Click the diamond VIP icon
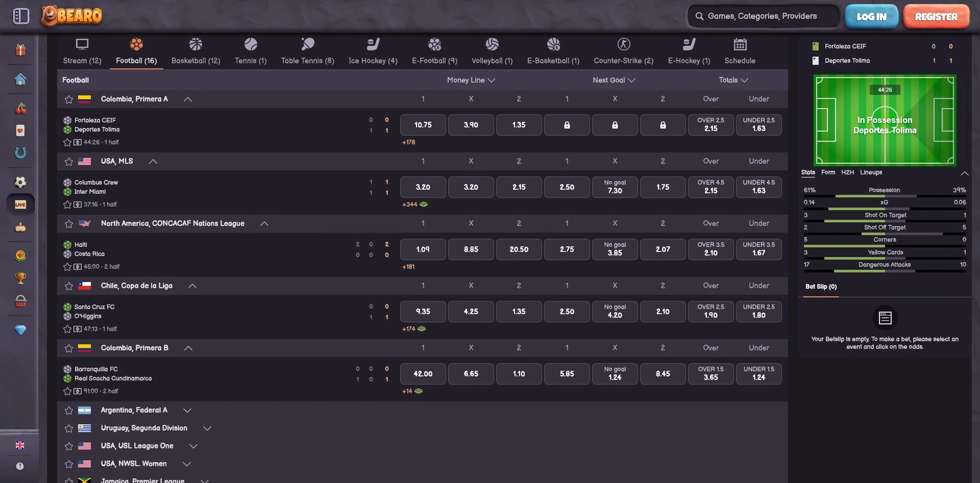This screenshot has height=483, width=980. click(20, 330)
